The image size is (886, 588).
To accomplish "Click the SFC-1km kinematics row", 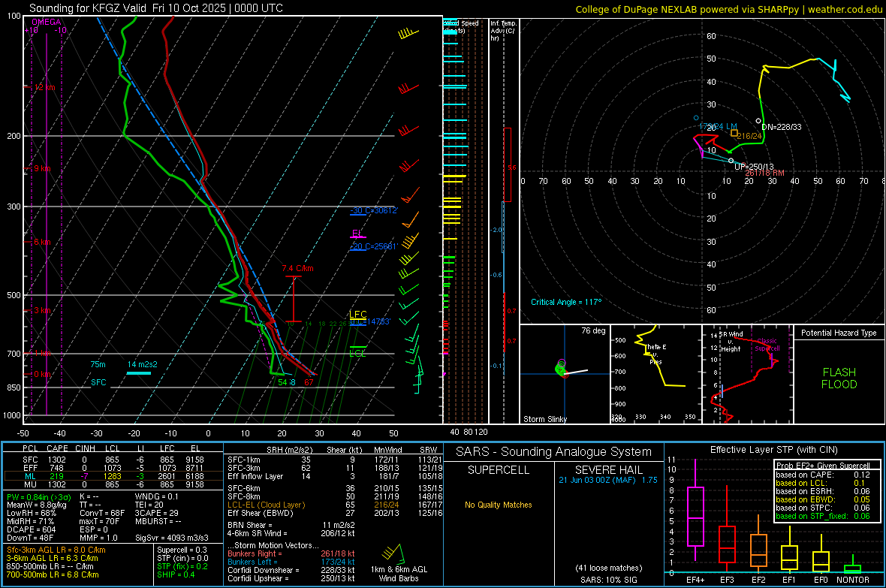I will coord(335,460).
